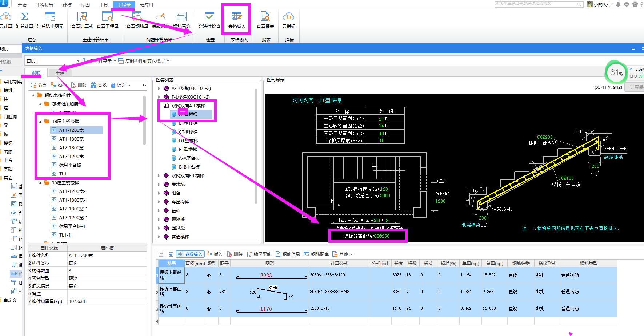Expand 普通楼梯 atlas node
Screen dimensions: 644x336
click(x=159, y=237)
